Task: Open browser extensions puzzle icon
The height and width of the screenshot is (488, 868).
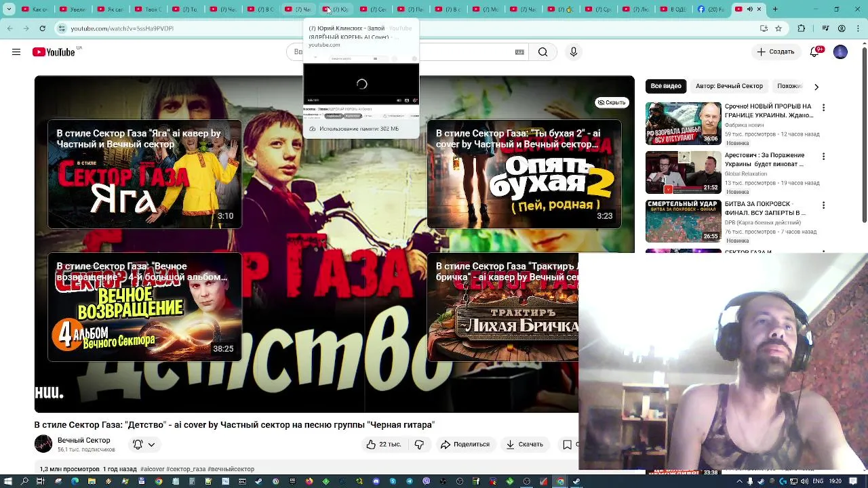Action: point(802,28)
